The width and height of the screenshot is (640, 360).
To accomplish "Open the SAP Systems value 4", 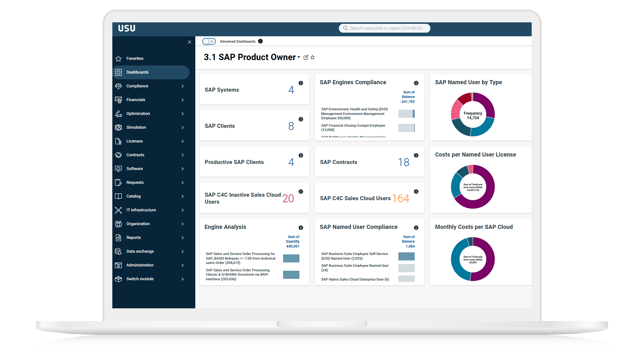I will (291, 90).
